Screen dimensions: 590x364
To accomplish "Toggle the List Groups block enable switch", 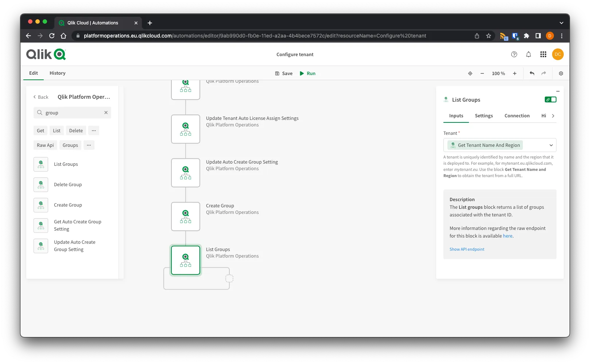I will coord(550,99).
